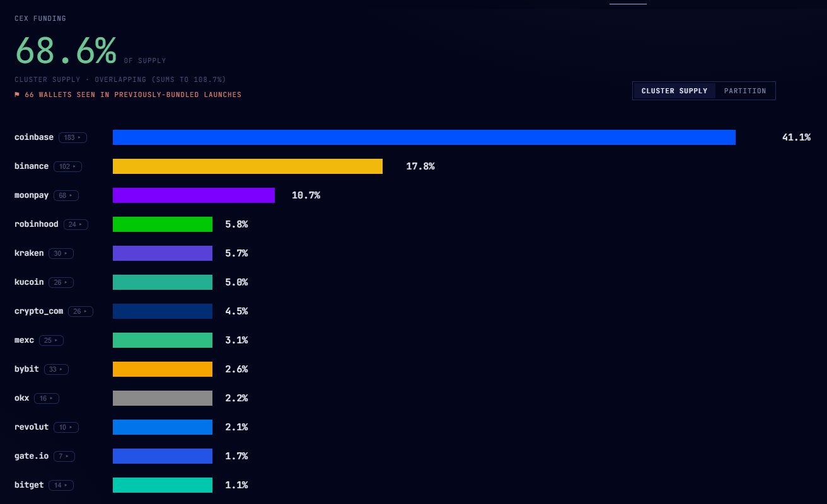This screenshot has height=504, width=827.
Task: Click the indigo kraken bar
Action: coord(163,253)
